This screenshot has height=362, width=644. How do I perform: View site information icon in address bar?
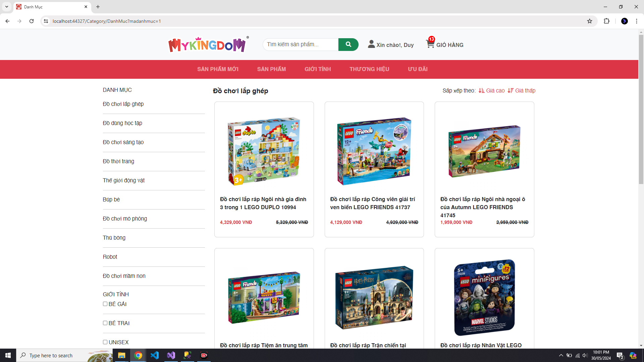(x=46, y=21)
